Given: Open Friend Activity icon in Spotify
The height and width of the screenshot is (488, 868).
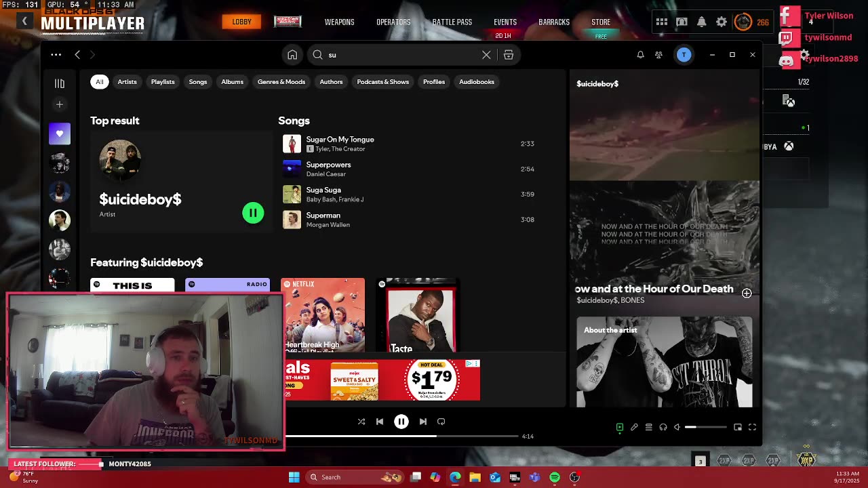Looking at the screenshot, I should (x=658, y=55).
